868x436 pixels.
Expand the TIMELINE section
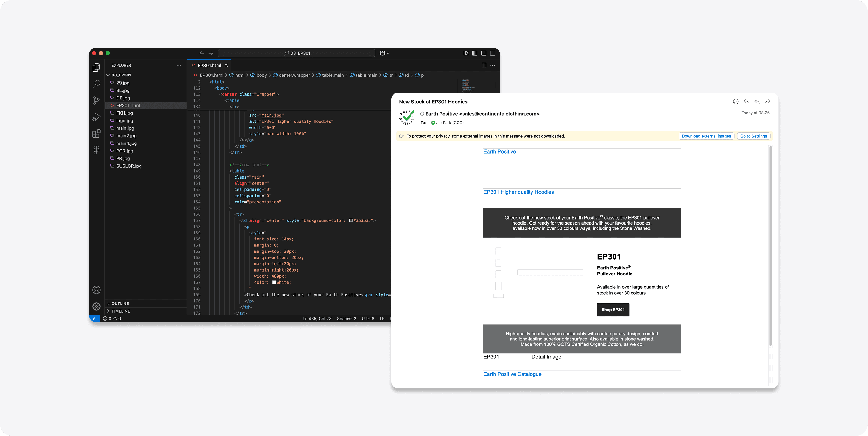click(121, 311)
